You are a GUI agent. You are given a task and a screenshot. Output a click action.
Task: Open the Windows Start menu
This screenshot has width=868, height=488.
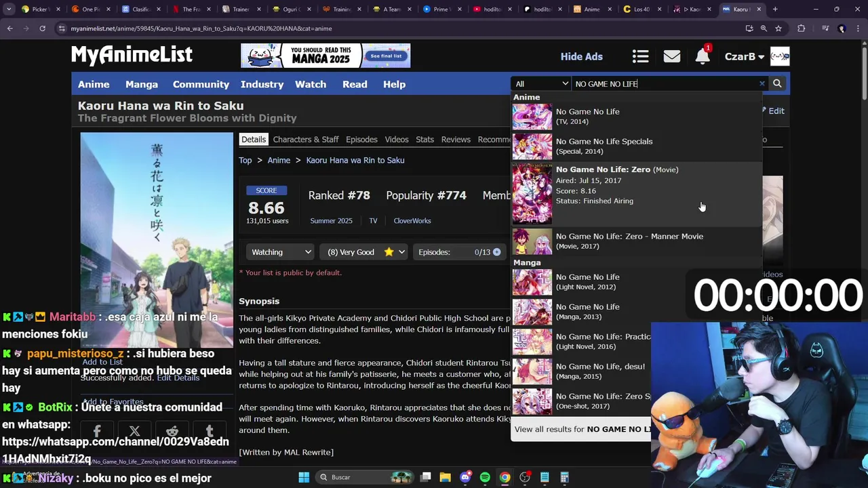(x=304, y=477)
